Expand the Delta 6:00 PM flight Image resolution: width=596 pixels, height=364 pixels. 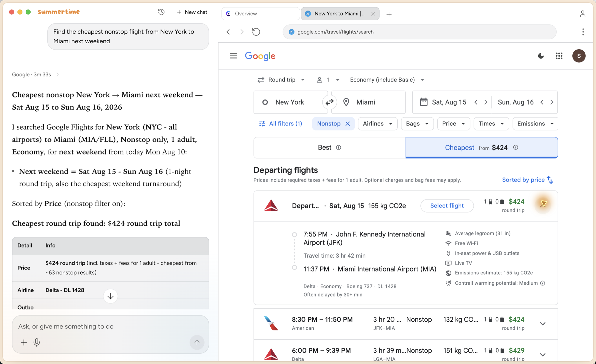tap(543, 355)
